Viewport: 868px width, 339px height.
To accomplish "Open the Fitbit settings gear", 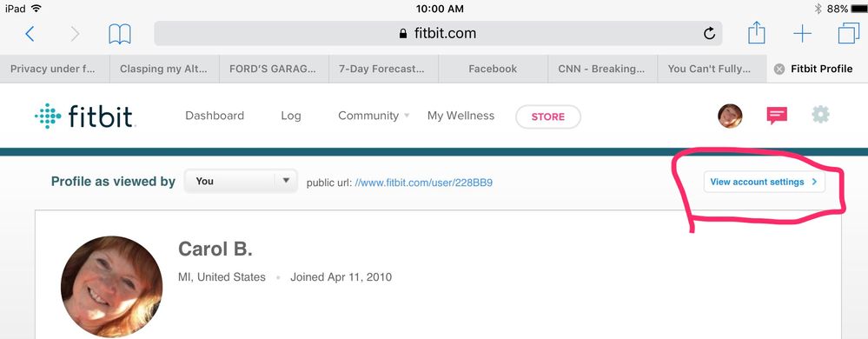I will [x=820, y=115].
